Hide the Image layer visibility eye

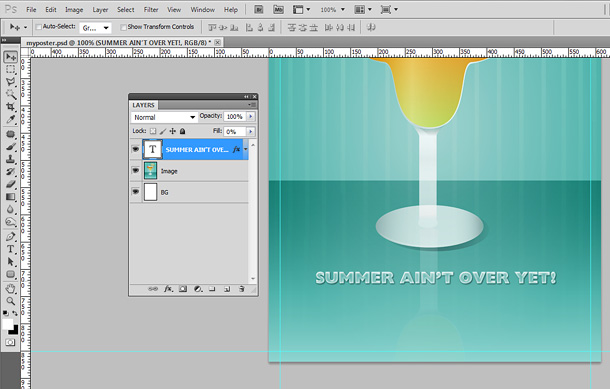(135, 170)
